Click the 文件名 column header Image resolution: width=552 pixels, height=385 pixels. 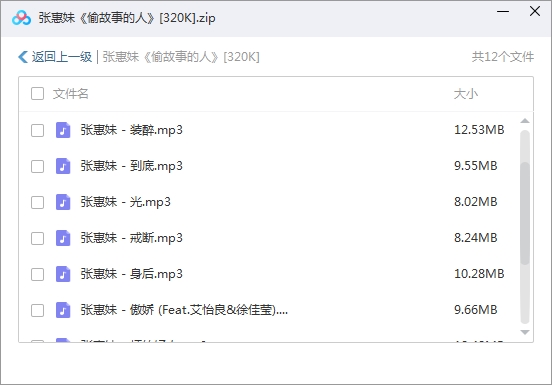70,94
